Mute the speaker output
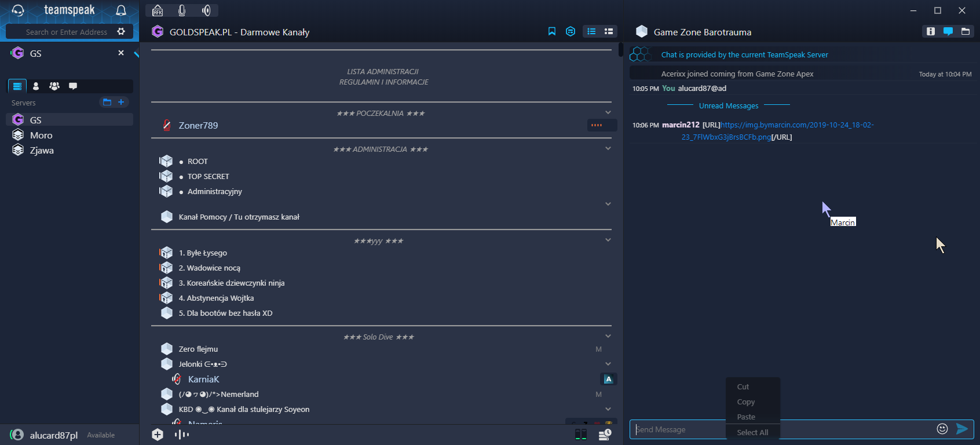 tap(206, 10)
